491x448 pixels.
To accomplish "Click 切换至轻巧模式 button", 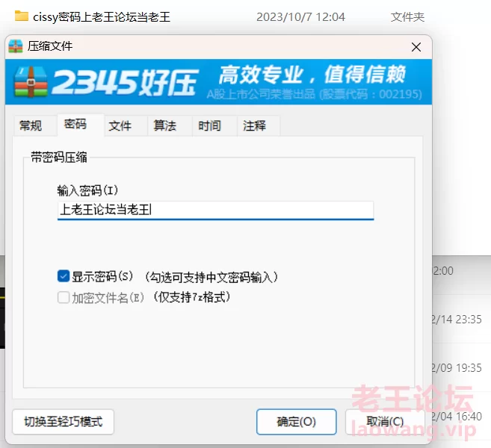I will click(63, 421).
